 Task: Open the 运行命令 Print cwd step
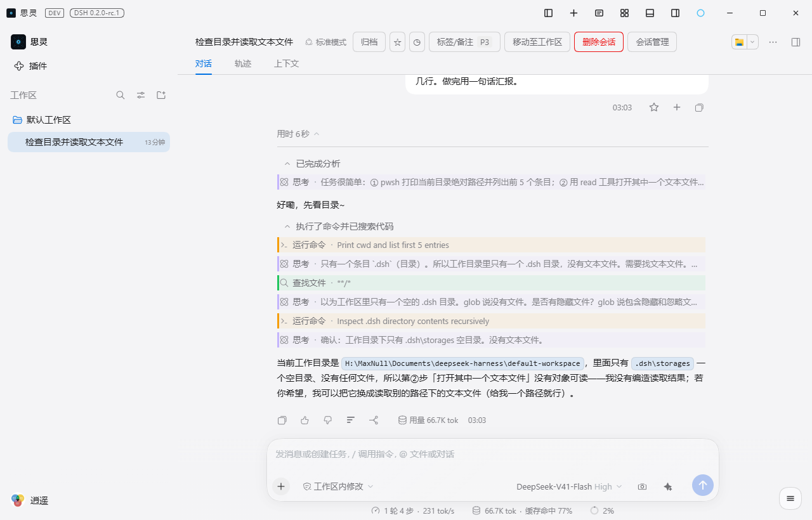click(491, 245)
